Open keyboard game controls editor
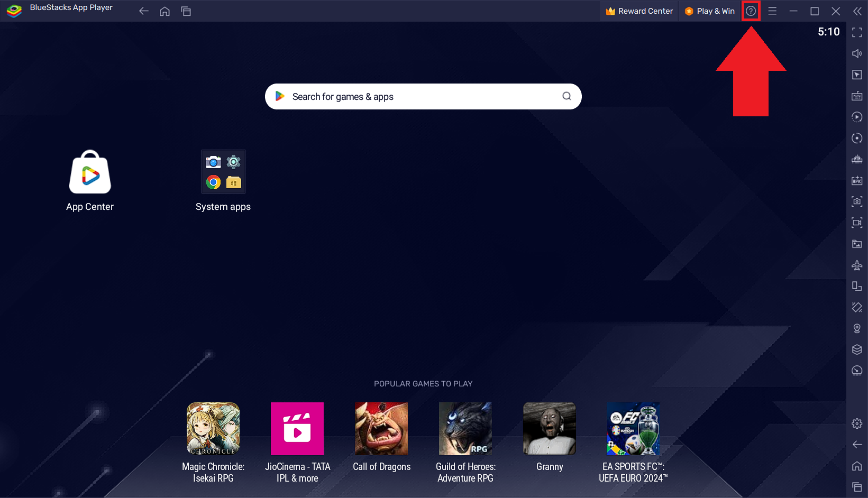868x498 pixels. [x=857, y=96]
